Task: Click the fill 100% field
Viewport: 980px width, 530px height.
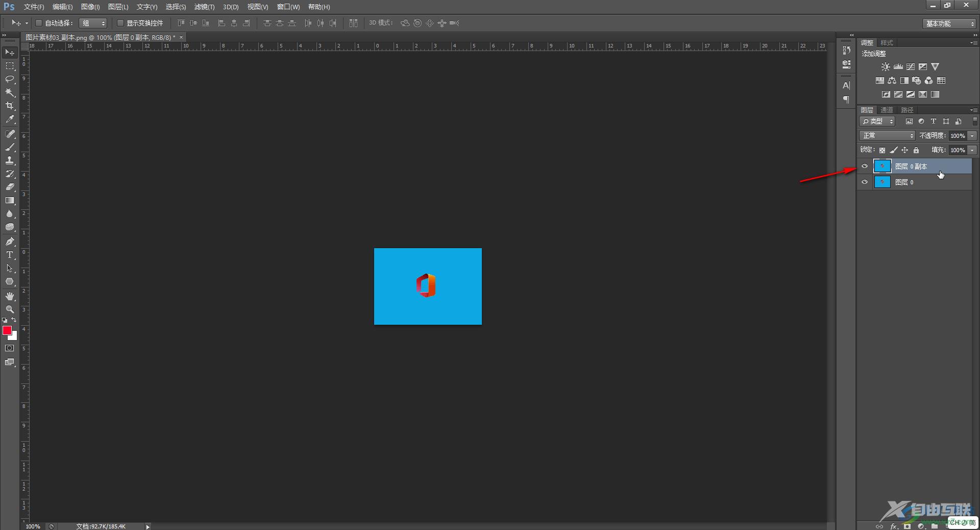Action: 958,150
